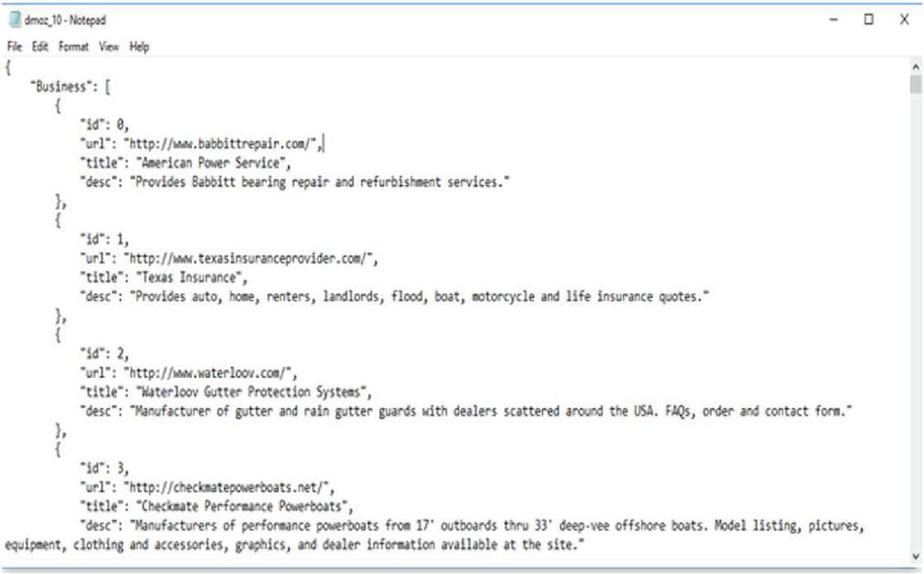This screenshot has height=574, width=924.
Task: Click the babbittrepair.com url line
Action: point(202,143)
